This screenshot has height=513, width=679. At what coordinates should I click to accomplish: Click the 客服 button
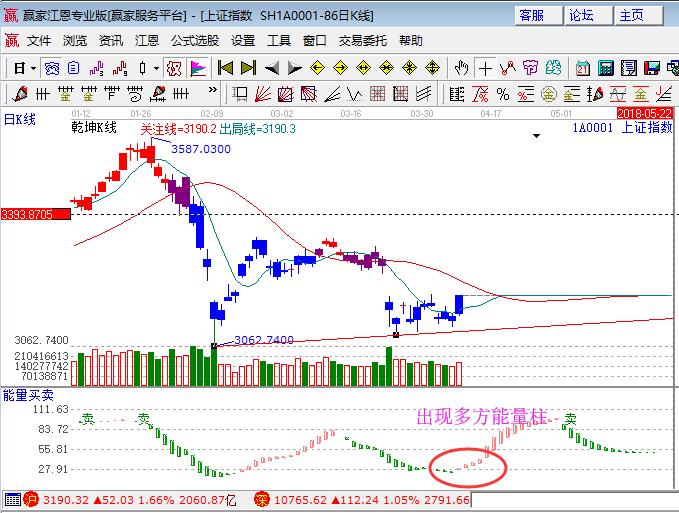[x=531, y=15]
